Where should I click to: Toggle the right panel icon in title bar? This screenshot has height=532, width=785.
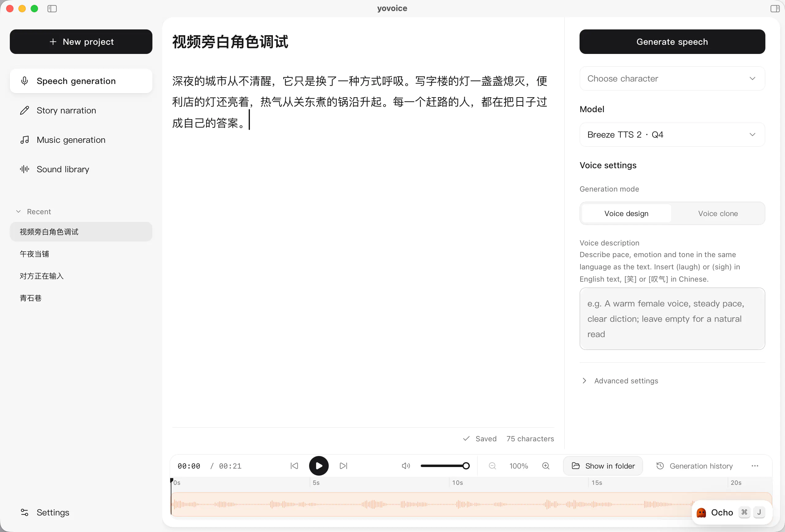[775, 9]
